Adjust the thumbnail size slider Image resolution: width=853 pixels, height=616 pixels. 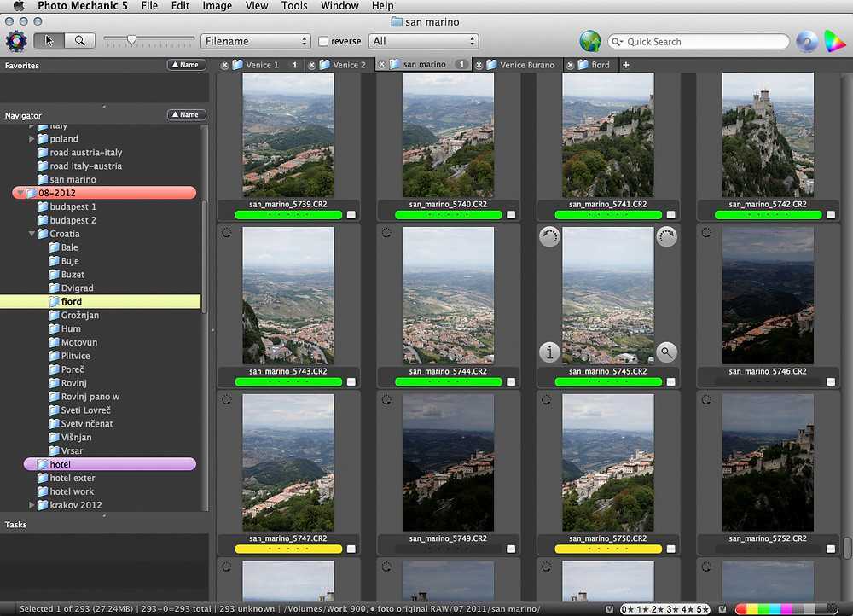tap(131, 40)
